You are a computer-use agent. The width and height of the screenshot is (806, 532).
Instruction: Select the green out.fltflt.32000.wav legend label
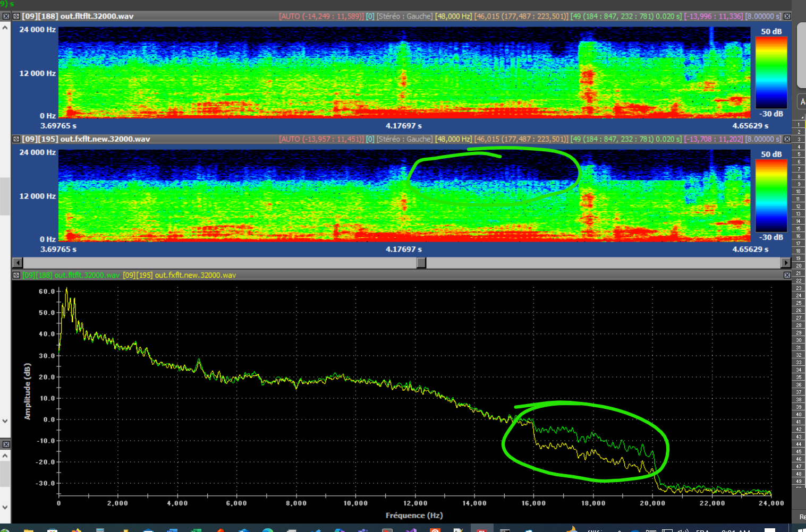pyautogui.click(x=71, y=275)
